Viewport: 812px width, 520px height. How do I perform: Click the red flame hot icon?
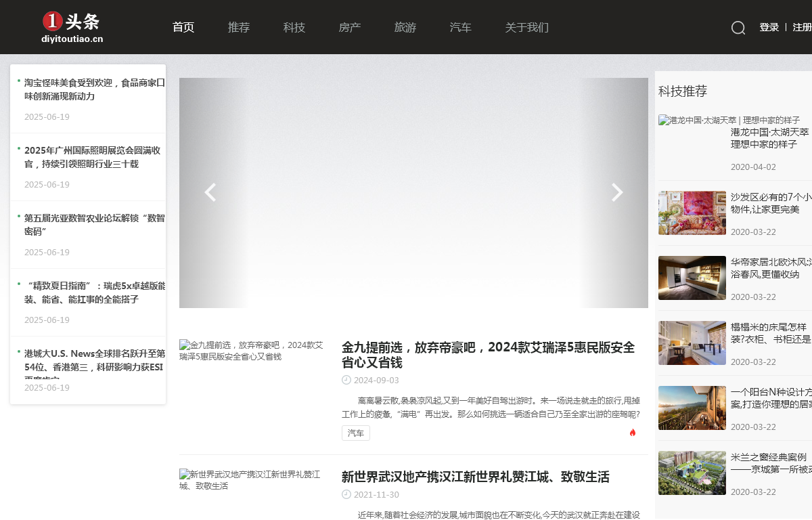tap(633, 433)
